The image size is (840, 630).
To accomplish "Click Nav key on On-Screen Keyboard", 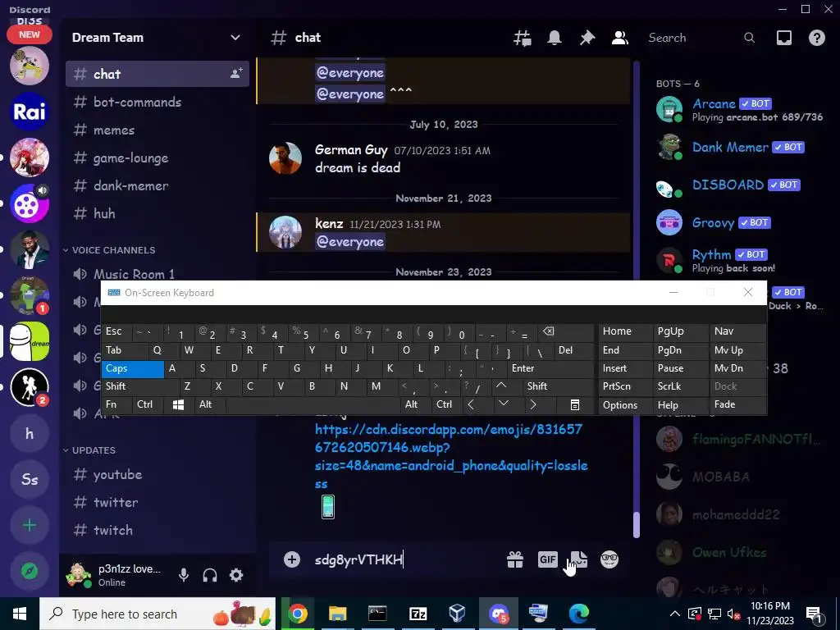I will [737, 331].
